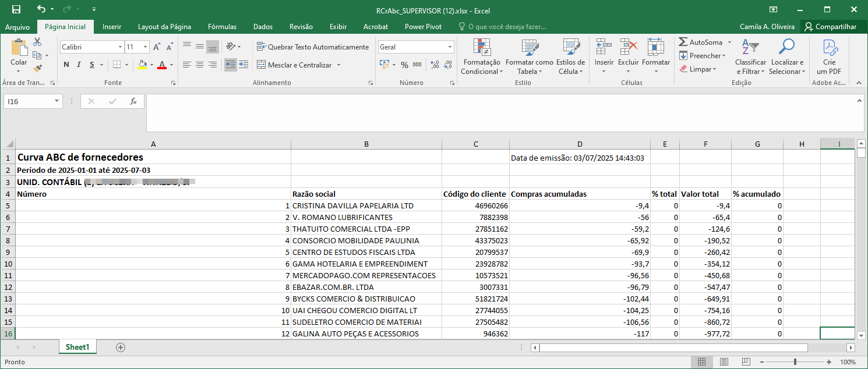Apply red font color
This screenshot has width=868, height=369.
pyautogui.click(x=162, y=65)
